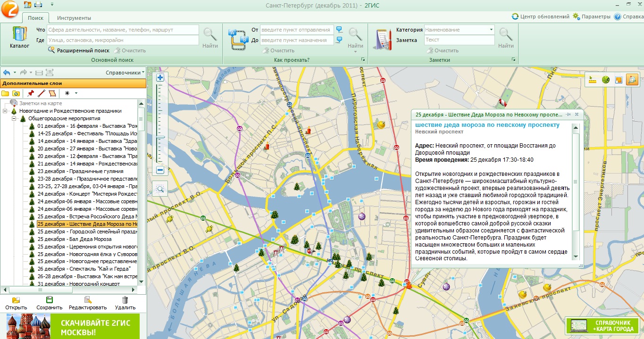Click the Что search input field
Image resolution: width=644 pixels, height=339 pixels.
(x=123, y=30)
